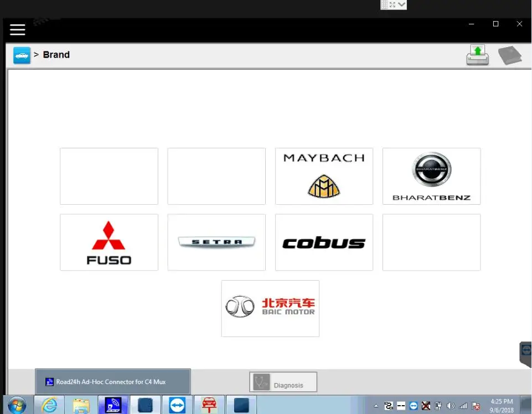Open the Windows Start orb
Screen dimensions: 532x414
coord(17,405)
